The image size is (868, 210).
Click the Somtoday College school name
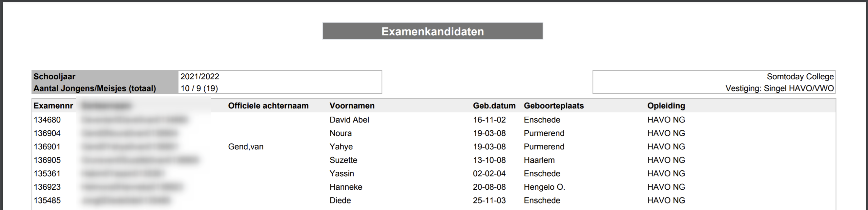(800, 76)
